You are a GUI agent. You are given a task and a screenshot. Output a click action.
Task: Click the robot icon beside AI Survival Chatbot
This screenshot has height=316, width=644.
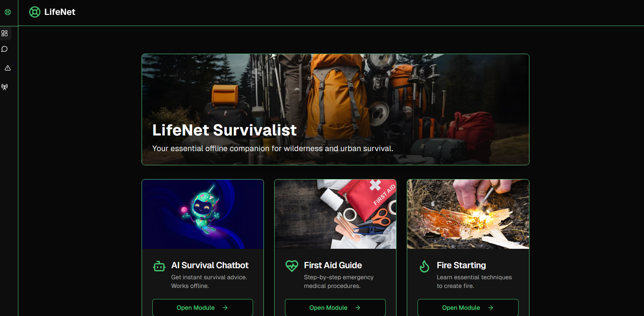click(159, 266)
